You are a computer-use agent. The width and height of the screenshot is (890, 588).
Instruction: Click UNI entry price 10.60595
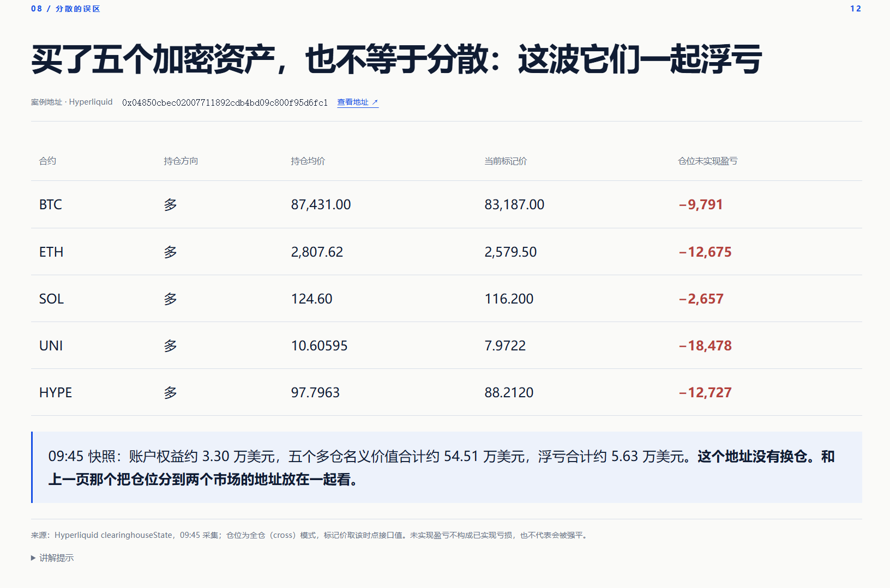(319, 345)
